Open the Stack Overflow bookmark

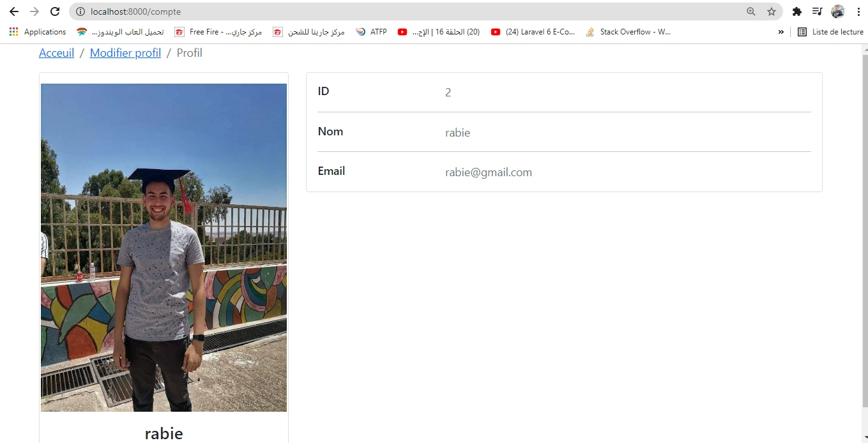coord(628,32)
